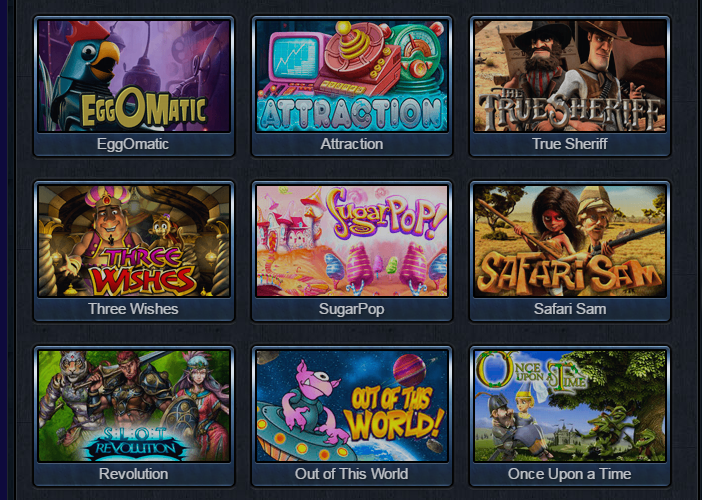Viewport: 702px width, 500px height.
Task: Open the Once Upon a Time thumbnail
Action: click(x=569, y=406)
